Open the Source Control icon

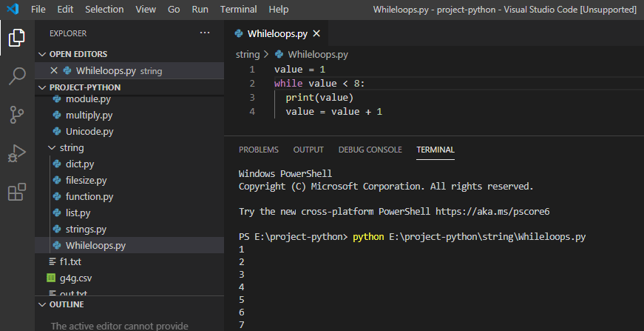(x=17, y=115)
